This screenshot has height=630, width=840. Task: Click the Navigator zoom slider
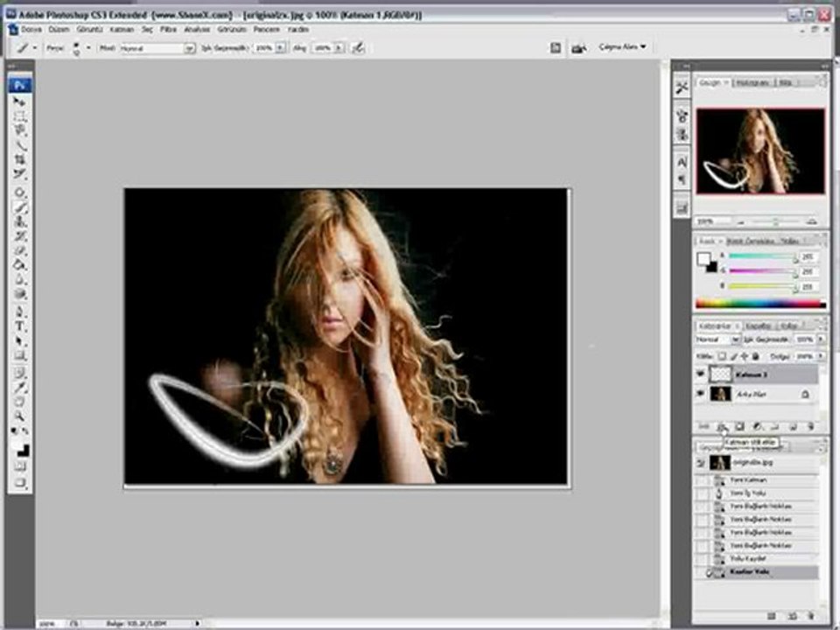coord(774,221)
